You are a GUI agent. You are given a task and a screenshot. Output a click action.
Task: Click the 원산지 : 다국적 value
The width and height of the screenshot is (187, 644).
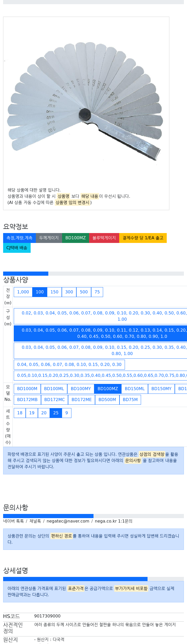point(49,639)
